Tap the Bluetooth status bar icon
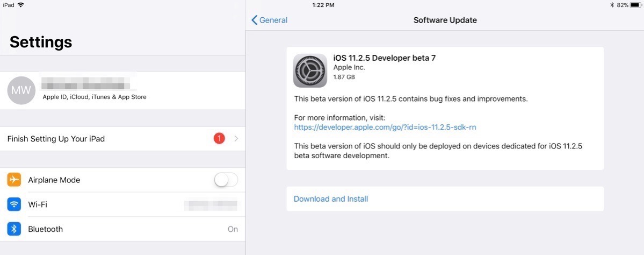Screen dimensions: 644x255 (612, 5)
